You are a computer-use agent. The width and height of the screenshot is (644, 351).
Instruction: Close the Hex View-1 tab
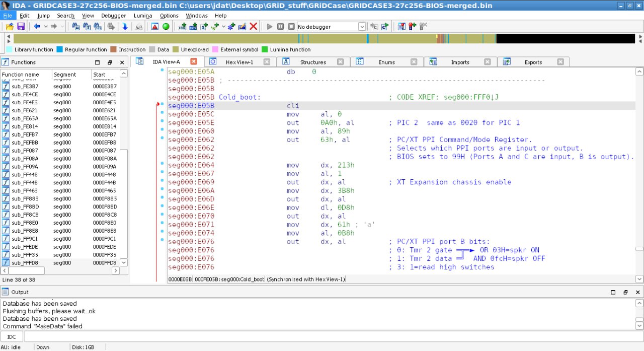pyautogui.click(x=267, y=62)
